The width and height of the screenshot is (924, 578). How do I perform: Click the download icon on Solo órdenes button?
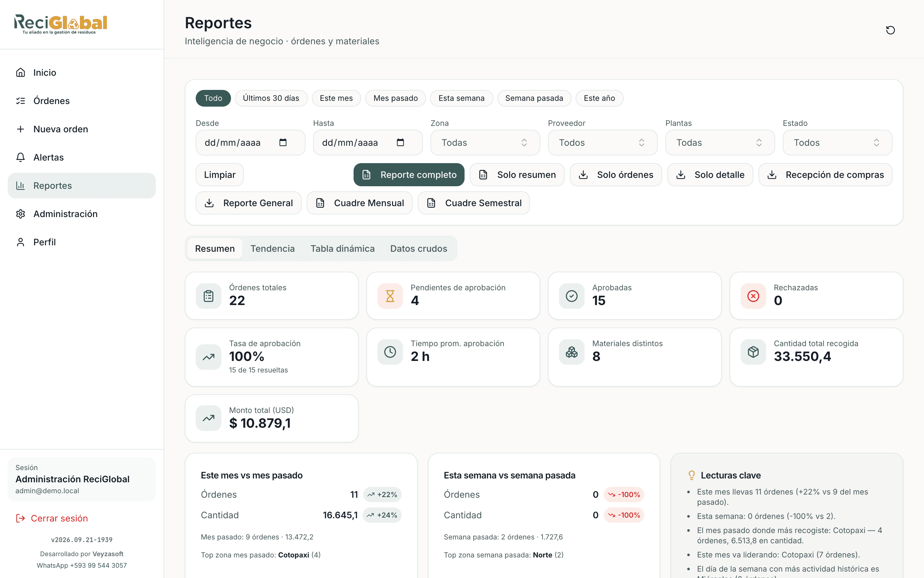[x=583, y=175]
